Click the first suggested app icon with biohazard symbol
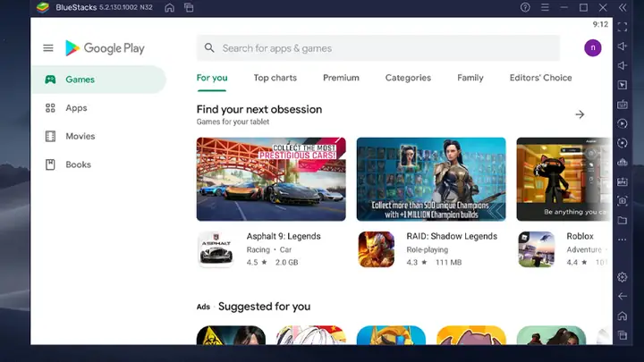The image size is (644, 362). point(231,335)
